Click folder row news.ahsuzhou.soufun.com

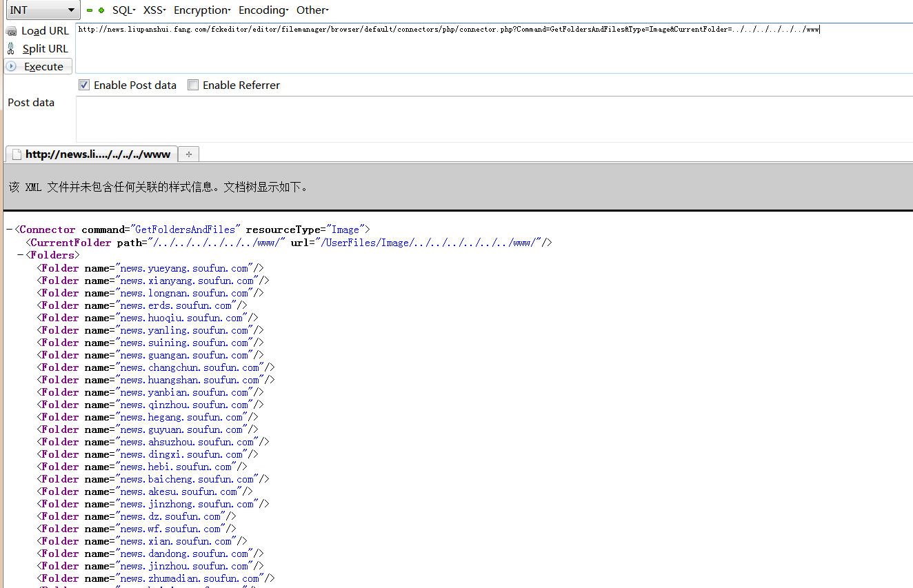tap(153, 442)
